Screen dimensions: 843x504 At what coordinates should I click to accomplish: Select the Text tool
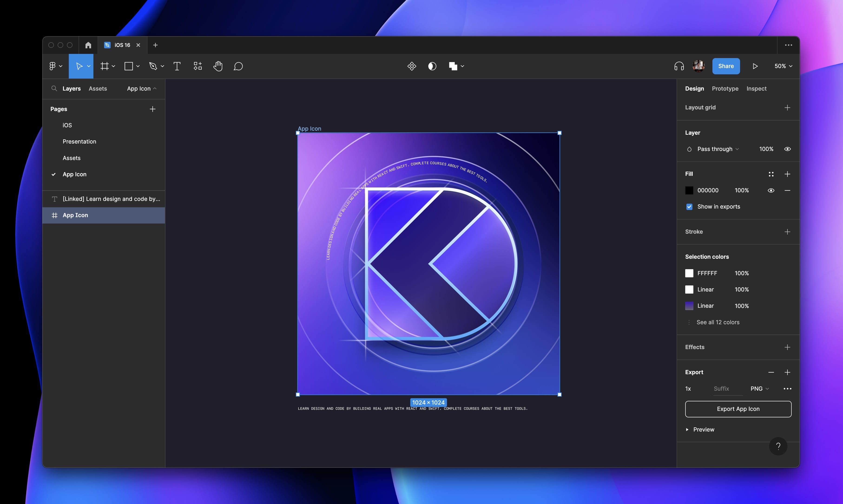pos(177,66)
